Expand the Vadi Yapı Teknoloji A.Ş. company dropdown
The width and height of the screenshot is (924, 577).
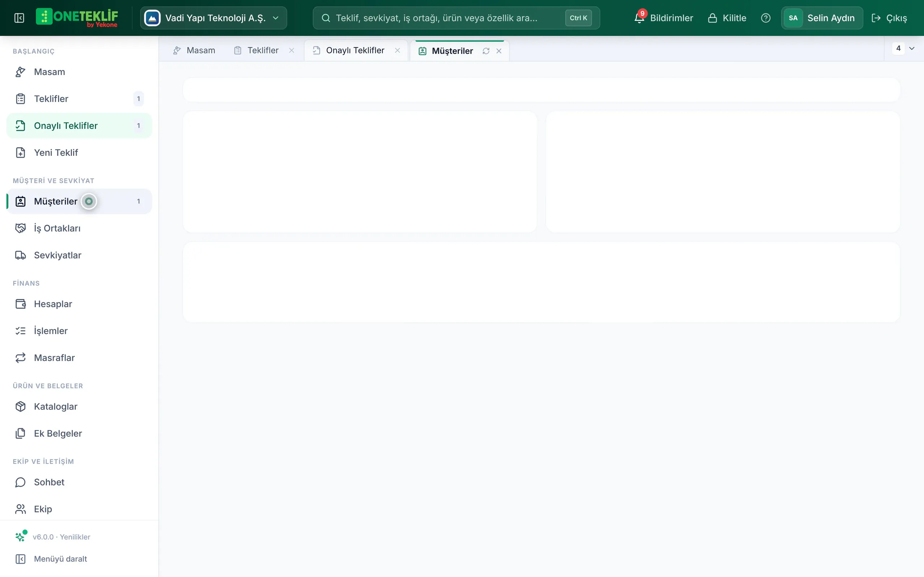pos(213,18)
